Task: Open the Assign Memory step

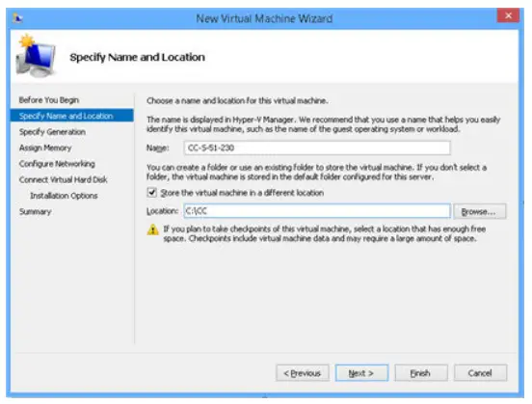Action: 45,148
